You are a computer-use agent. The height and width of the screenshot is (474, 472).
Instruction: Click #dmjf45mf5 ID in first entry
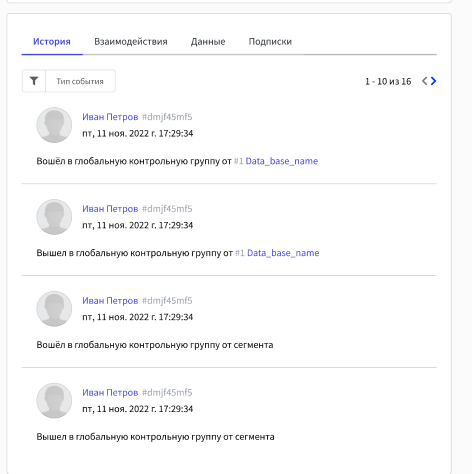click(x=167, y=117)
